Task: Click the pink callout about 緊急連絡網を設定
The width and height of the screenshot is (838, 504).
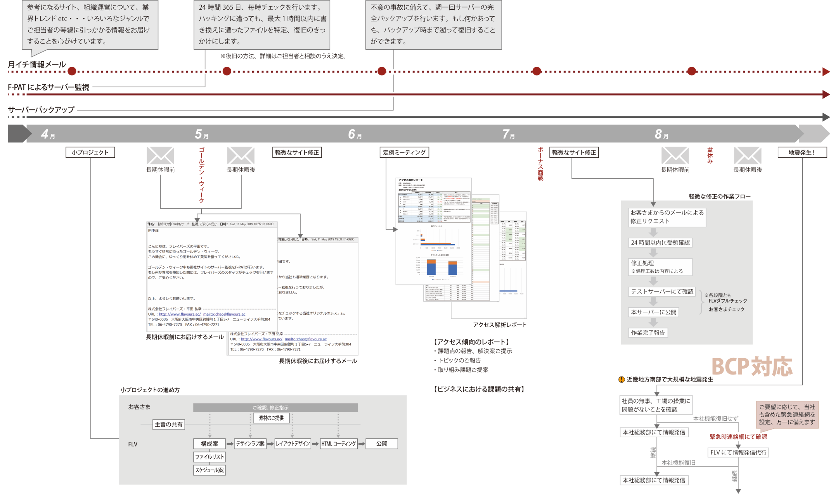Action: [x=787, y=415]
